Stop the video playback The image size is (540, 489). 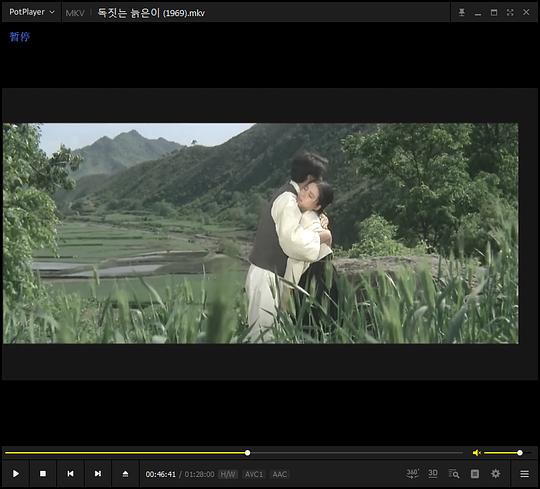(x=43, y=474)
